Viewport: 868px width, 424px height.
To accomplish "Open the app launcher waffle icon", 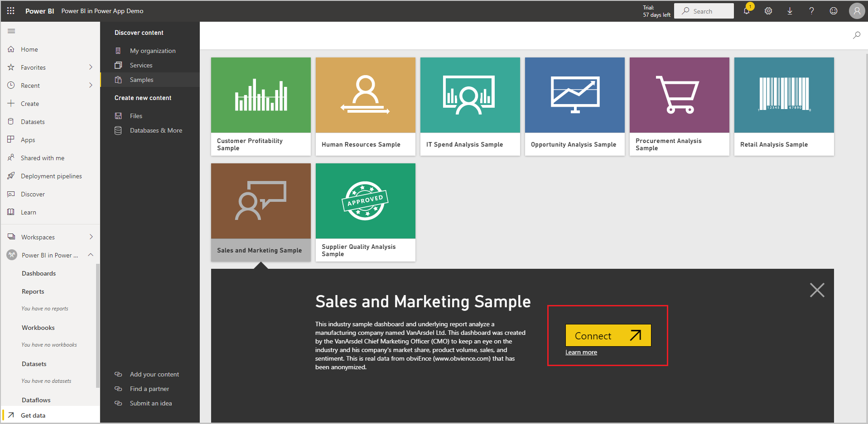I will coord(11,11).
